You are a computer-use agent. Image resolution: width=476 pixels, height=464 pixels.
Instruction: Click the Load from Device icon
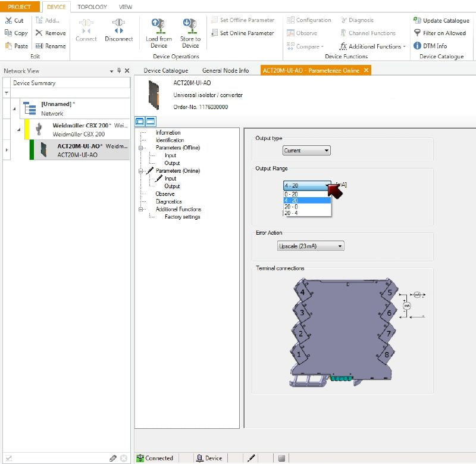(x=158, y=26)
